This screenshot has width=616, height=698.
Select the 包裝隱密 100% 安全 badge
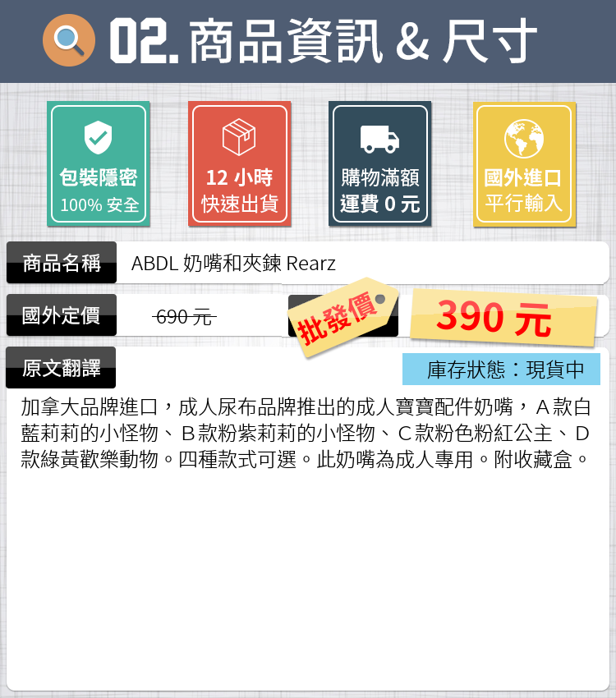pos(99,163)
